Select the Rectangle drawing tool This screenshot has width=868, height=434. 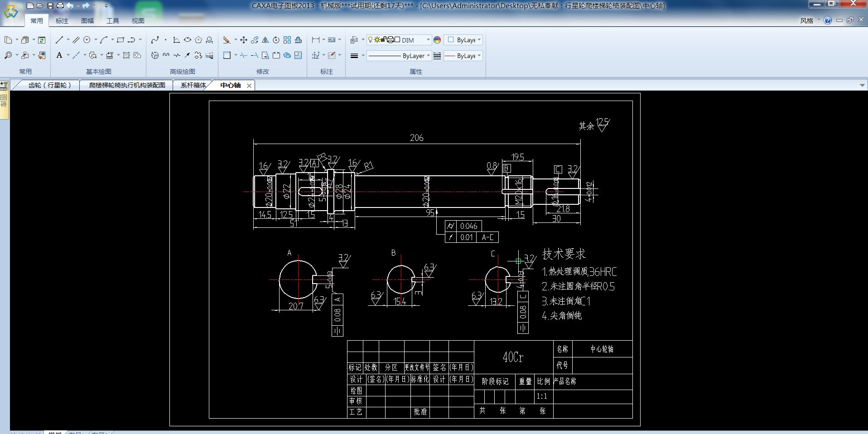(x=121, y=40)
